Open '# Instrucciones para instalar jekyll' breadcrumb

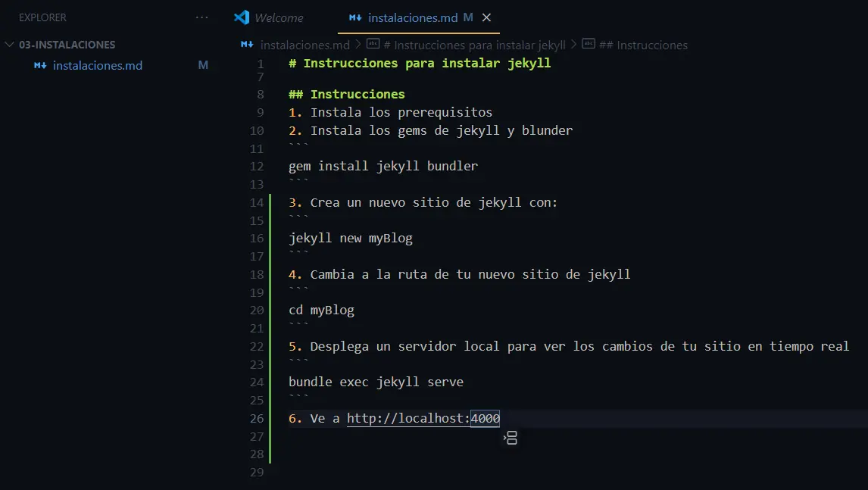click(x=474, y=45)
